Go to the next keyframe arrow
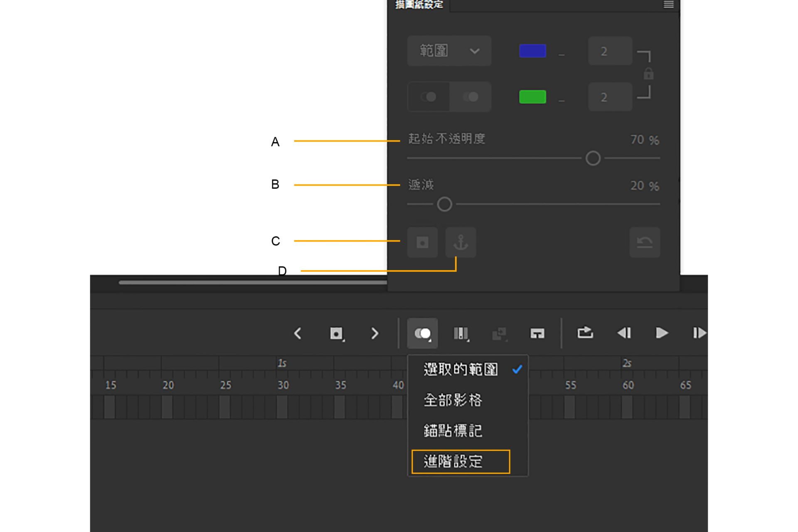This screenshot has height=532, width=798. click(x=374, y=333)
